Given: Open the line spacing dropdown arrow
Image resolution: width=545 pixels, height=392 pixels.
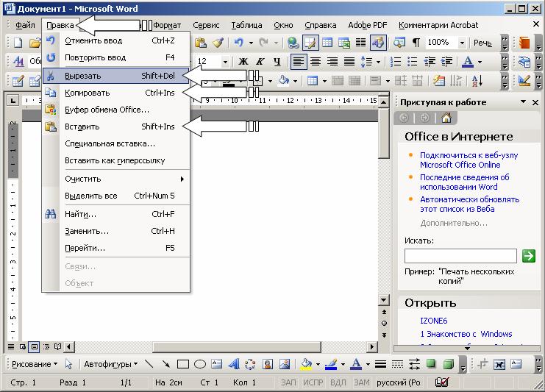Looking at the screenshot, I should pyautogui.click(x=379, y=62).
